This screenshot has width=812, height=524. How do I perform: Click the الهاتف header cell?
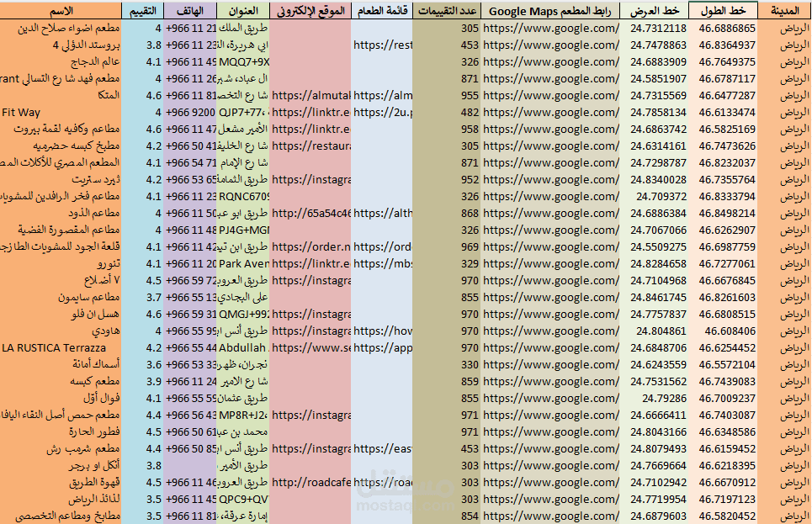point(190,11)
